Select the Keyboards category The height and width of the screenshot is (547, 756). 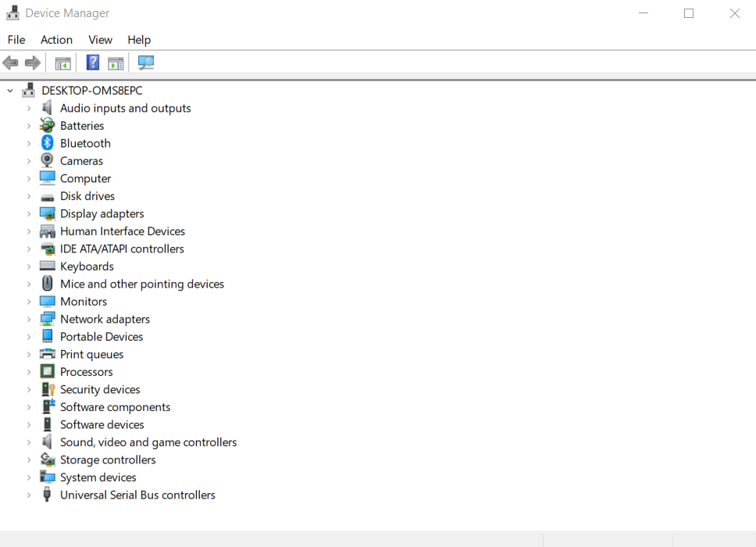tap(87, 266)
